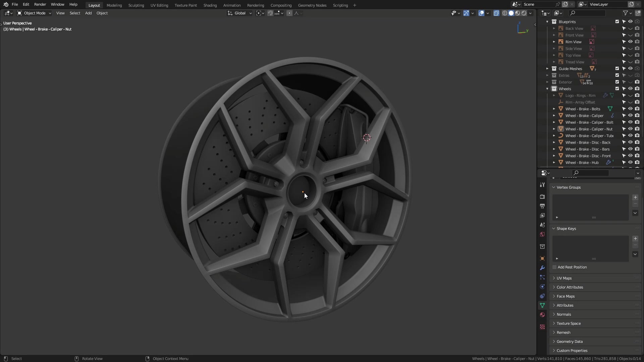Open the Object properties tab (orange square)
The height and width of the screenshot is (362, 644).
[x=542, y=258]
